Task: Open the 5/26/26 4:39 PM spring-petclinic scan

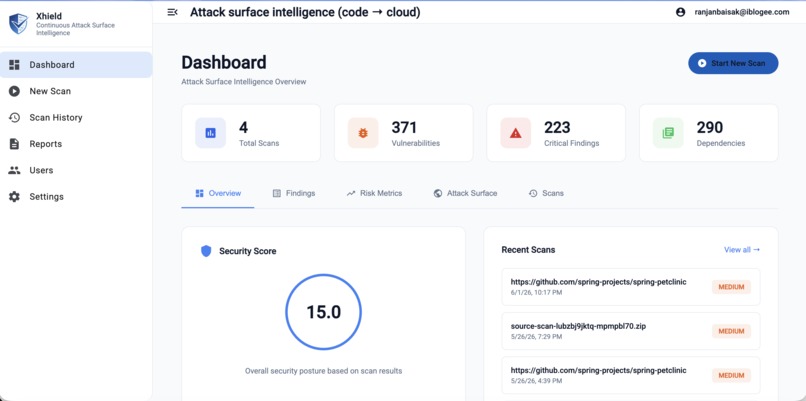Action: pos(631,375)
